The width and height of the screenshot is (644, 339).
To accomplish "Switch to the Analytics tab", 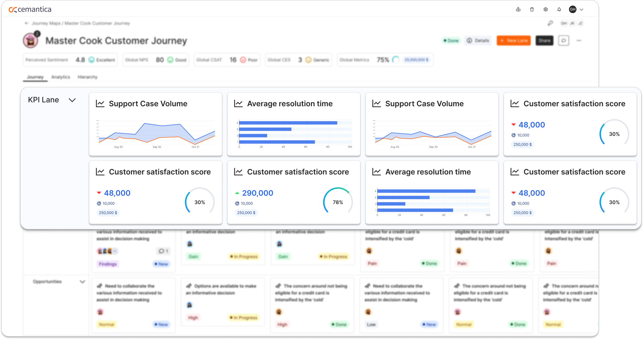I will coord(61,77).
